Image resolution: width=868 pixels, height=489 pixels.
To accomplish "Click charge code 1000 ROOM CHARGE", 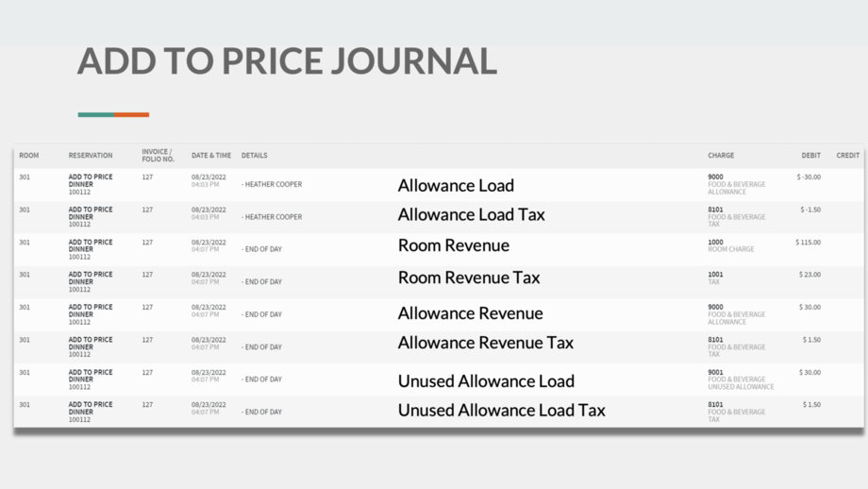I will [730, 245].
